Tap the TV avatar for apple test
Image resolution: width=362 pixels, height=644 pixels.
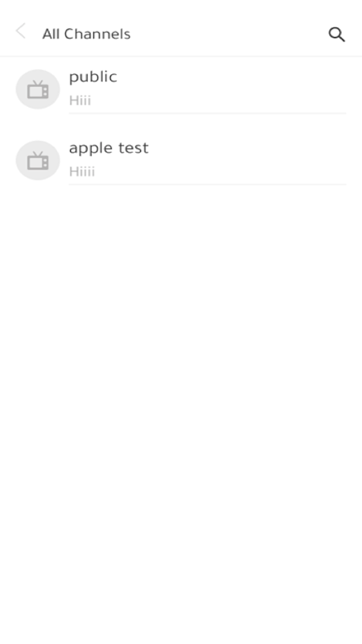[38, 162]
